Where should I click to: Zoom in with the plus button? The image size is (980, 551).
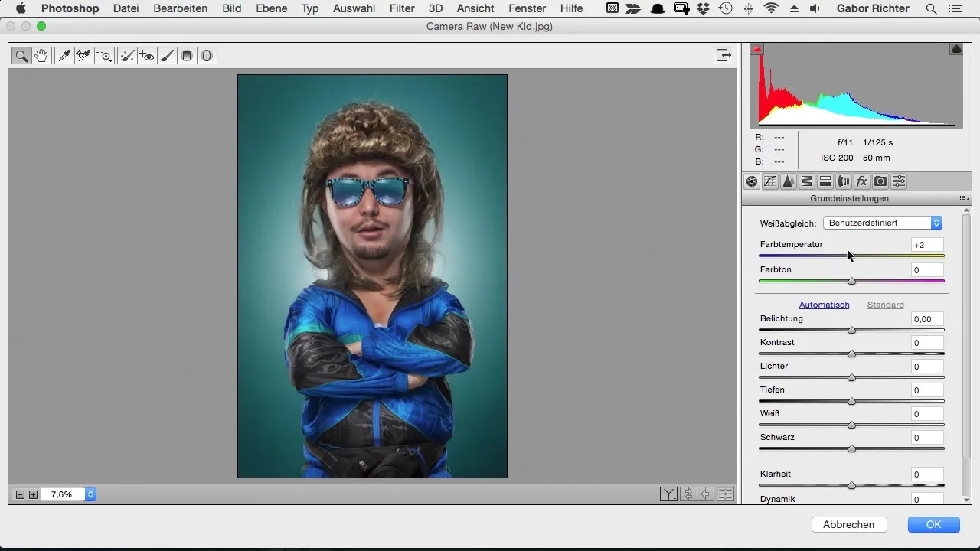click(x=33, y=494)
